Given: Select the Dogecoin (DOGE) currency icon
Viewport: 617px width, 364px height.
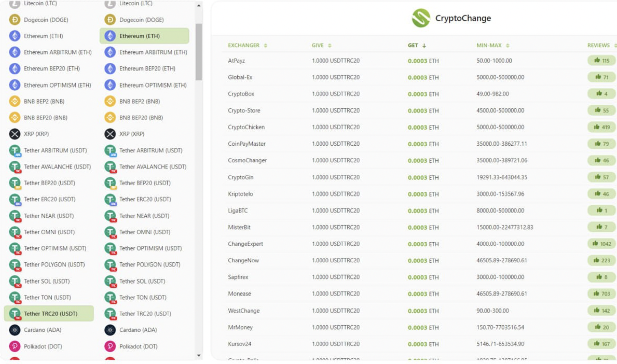Looking at the screenshot, I should [15, 19].
